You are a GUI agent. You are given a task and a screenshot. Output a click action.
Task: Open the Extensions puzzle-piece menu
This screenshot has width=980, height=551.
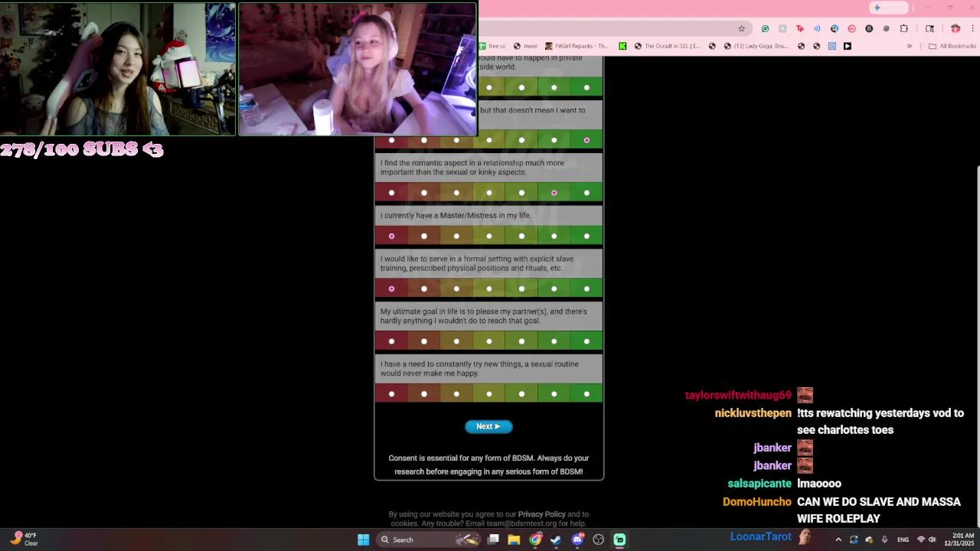point(904,28)
